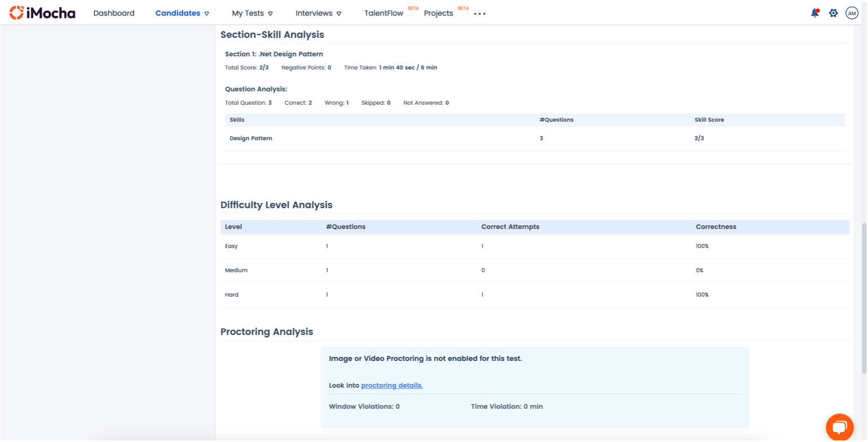This screenshot has width=868, height=442.
Task: Select the Hard difficulty row
Action: [x=232, y=295]
